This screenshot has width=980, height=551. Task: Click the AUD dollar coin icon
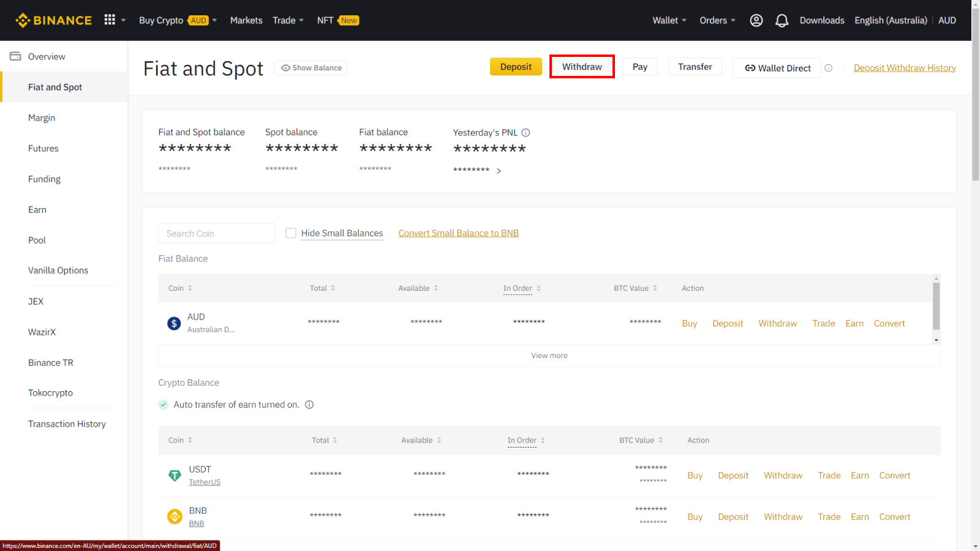pyautogui.click(x=174, y=323)
